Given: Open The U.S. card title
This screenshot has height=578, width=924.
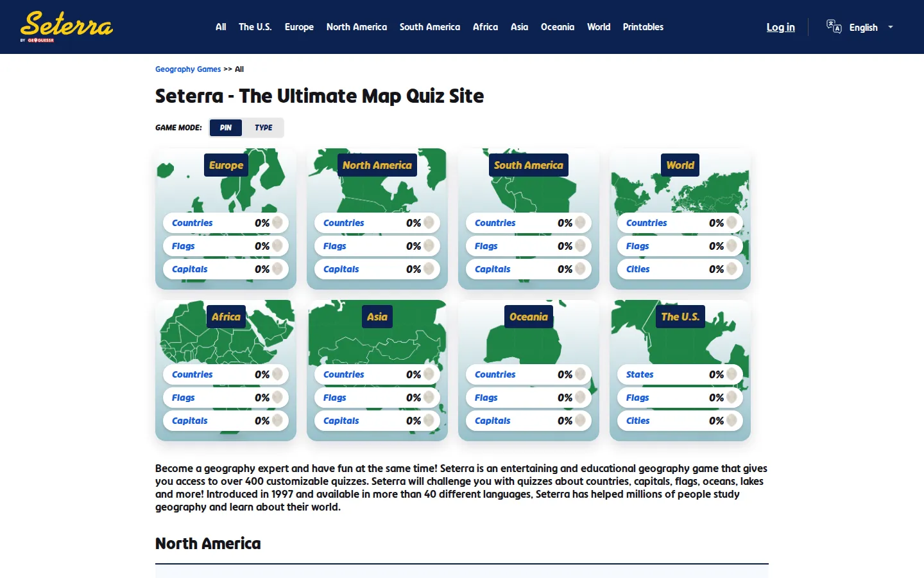Looking at the screenshot, I should (680, 317).
